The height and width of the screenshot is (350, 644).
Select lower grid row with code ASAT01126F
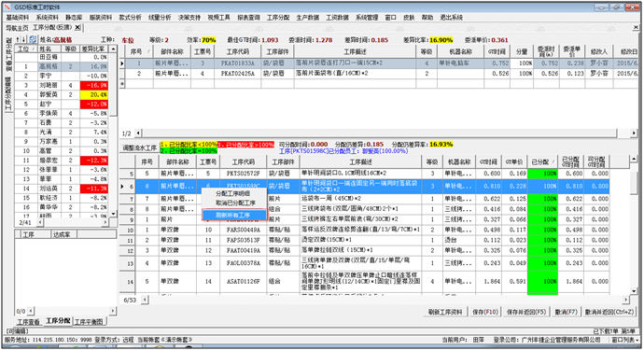[x=364, y=281]
